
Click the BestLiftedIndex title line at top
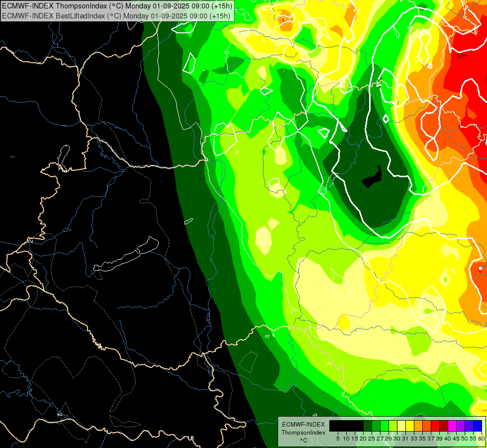pos(116,15)
